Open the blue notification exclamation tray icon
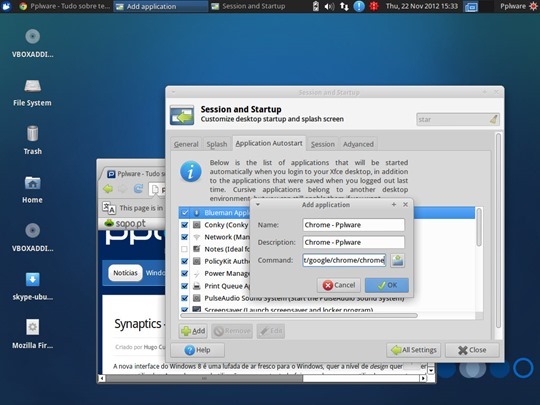 click(359, 6)
